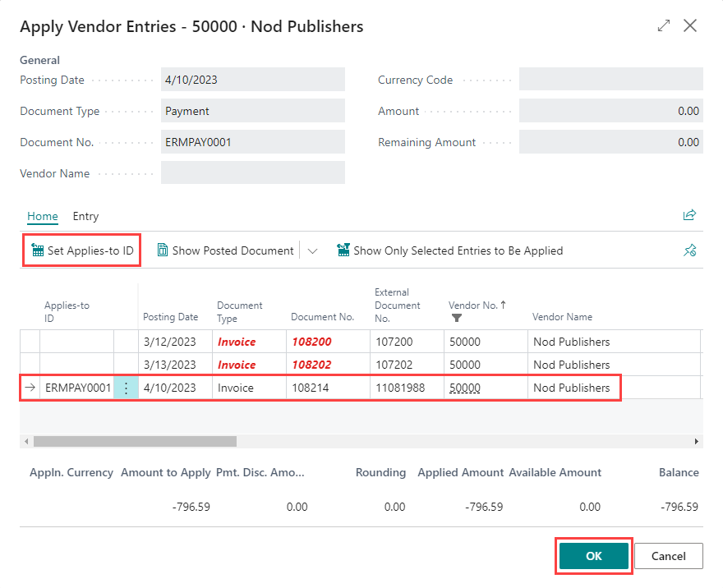Click the row arrow indicator of ERMPAY0001 row
The height and width of the screenshot is (588, 723).
pyautogui.click(x=30, y=388)
